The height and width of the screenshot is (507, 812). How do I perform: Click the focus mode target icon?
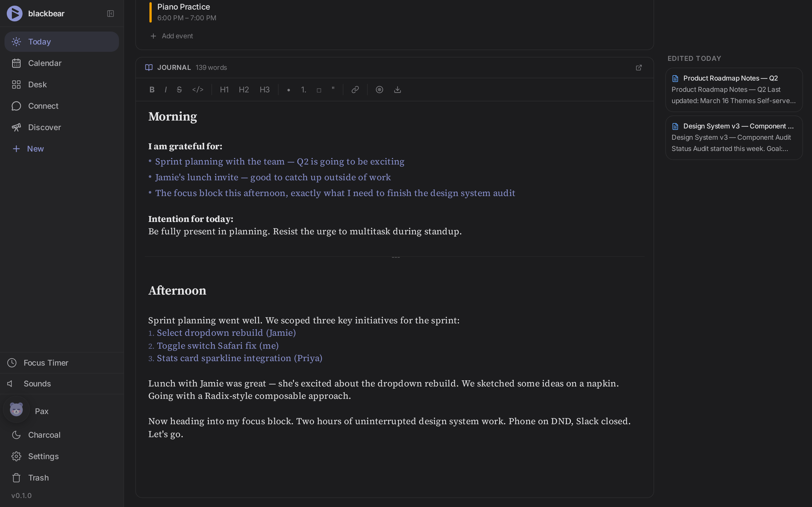(379, 90)
